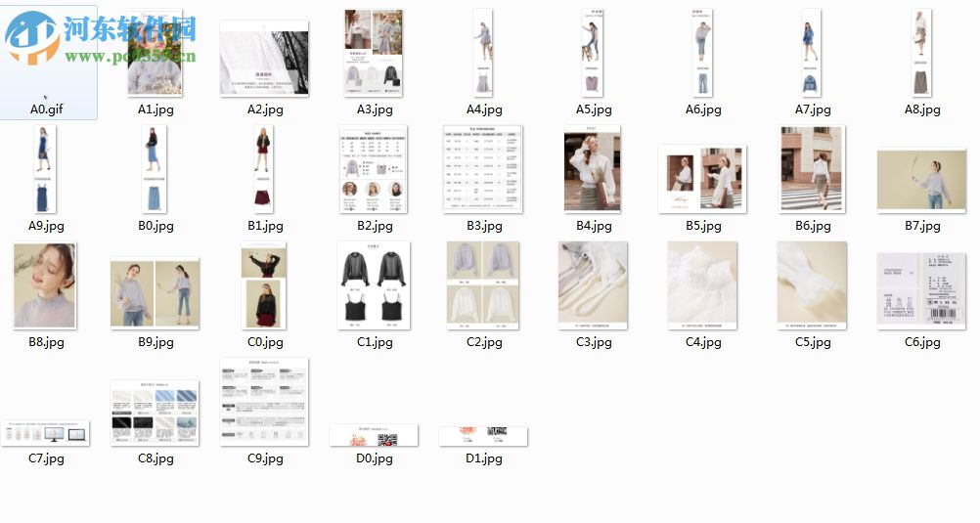Click the B2.jpg file name label
The width and height of the screenshot is (980, 523).
[x=375, y=226]
